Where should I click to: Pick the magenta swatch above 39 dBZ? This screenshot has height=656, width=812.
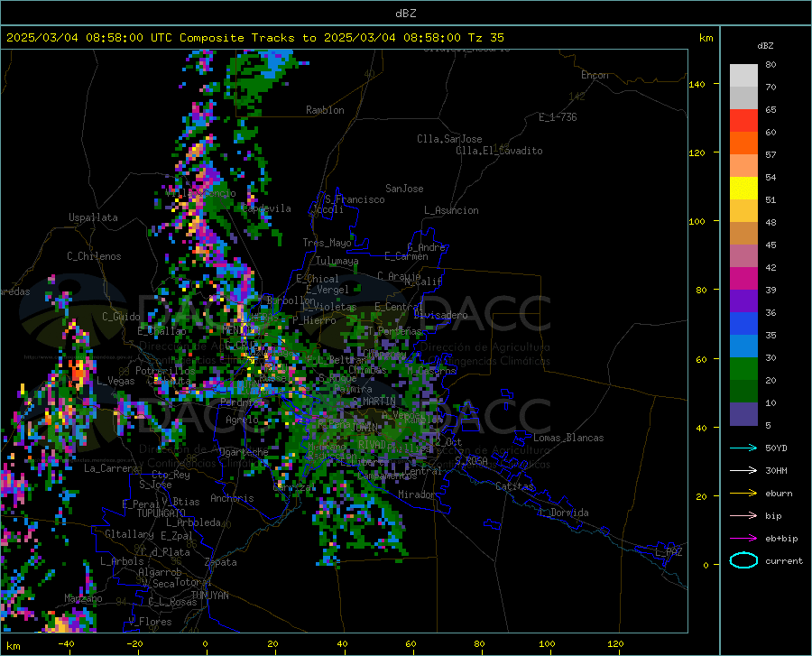tap(743, 279)
